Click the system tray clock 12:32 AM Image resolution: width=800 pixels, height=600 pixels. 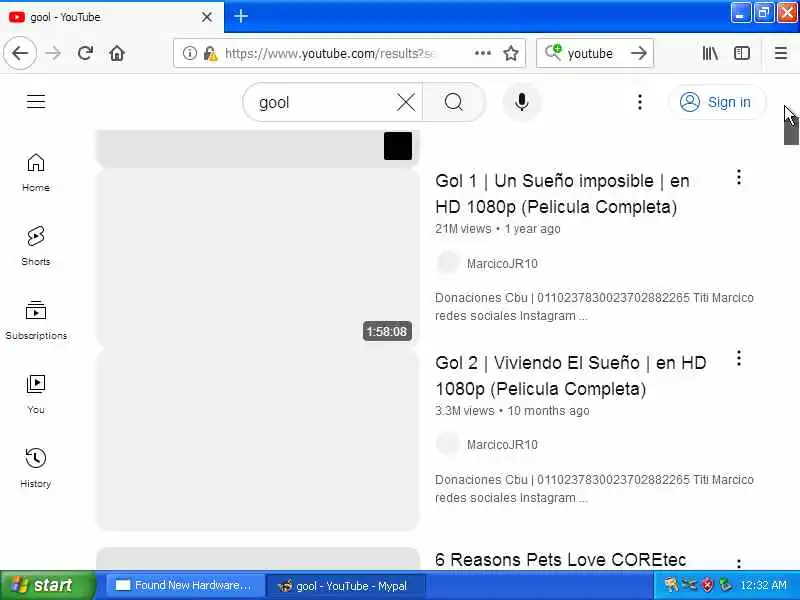coord(763,585)
